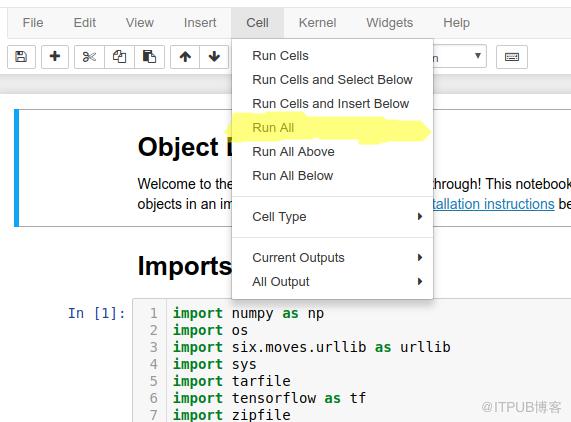
Task: Click the 'import tarfile' code line
Action: (x=232, y=381)
